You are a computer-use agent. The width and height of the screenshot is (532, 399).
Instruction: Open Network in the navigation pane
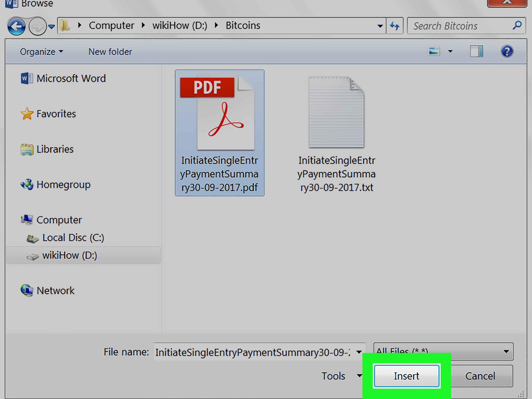47,290
